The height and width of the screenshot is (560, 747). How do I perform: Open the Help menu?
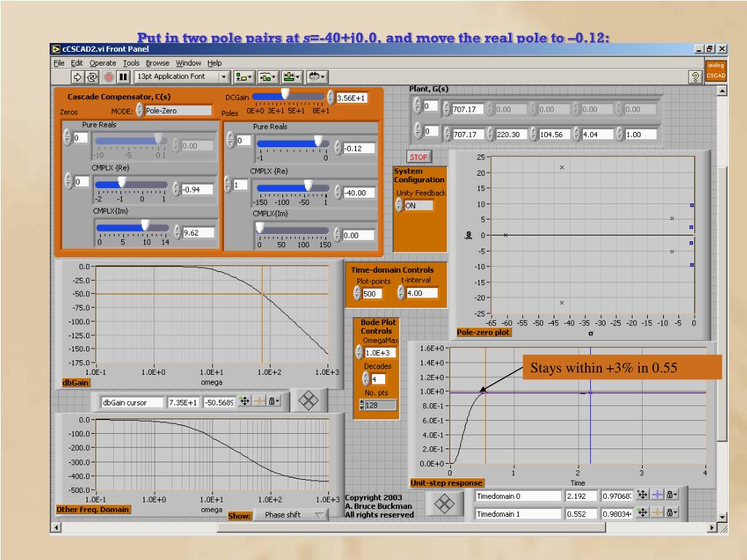coord(214,63)
